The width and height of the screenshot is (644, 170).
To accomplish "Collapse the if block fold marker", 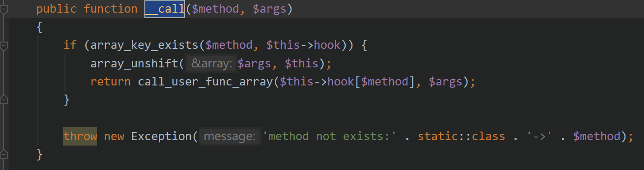I will coord(4,45).
